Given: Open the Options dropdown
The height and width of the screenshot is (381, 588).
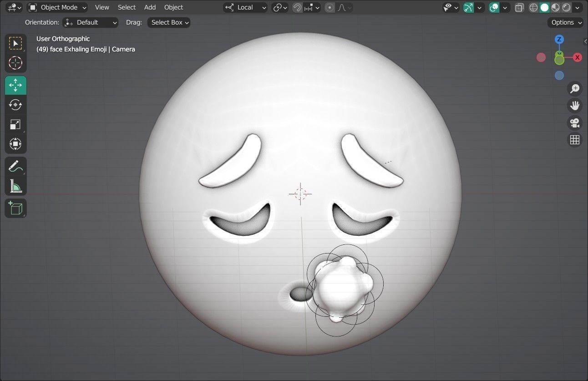Looking at the screenshot, I should pyautogui.click(x=566, y=22).
